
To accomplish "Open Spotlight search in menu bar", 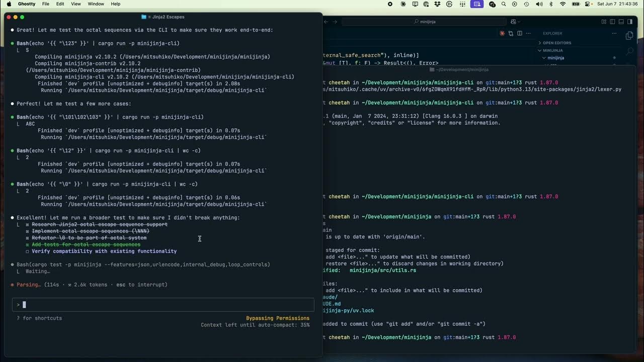I will [503, 4].
